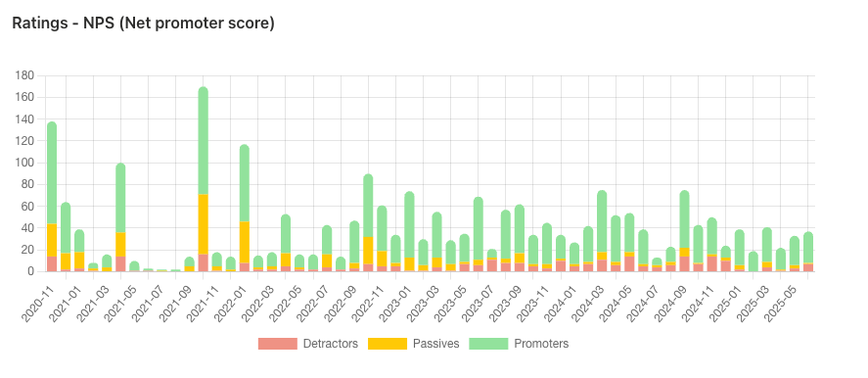This screenshot has height=378, width=868.
Task: Click the 180 y-axis tick label
Action: click(x=26, y=75)
